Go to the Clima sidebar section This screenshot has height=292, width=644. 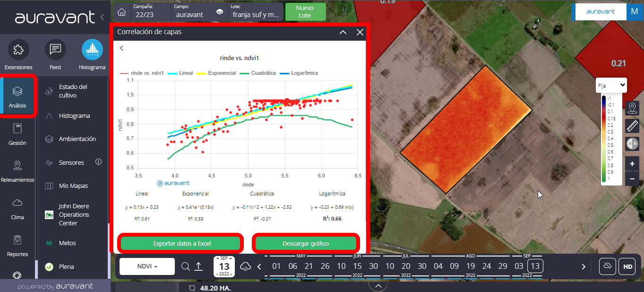click(x=17, y=208)
